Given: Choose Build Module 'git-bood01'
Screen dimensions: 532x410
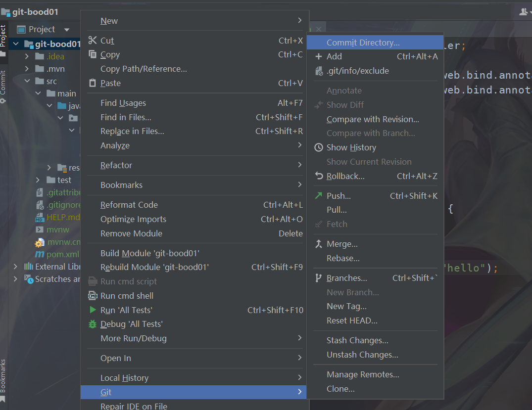Looking at the screenshot, I should coord(195,253).
